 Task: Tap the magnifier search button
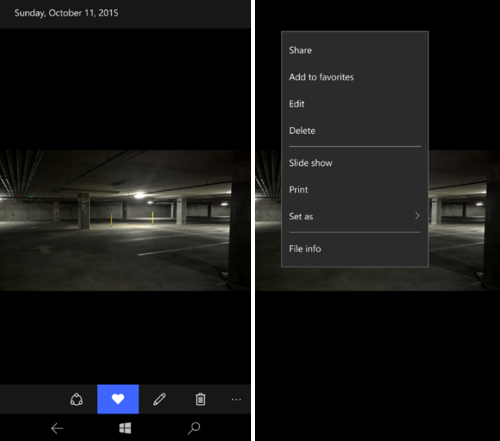194,428
